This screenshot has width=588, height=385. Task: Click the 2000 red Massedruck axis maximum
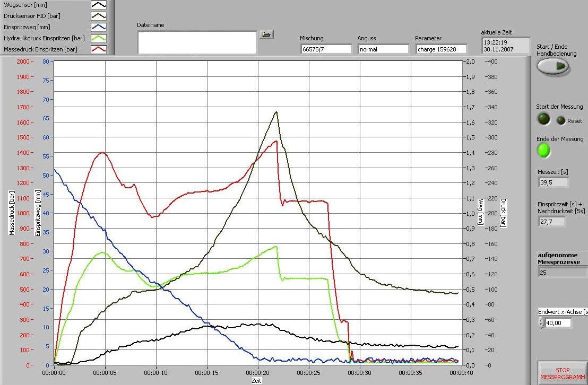[x=23, y=62]
